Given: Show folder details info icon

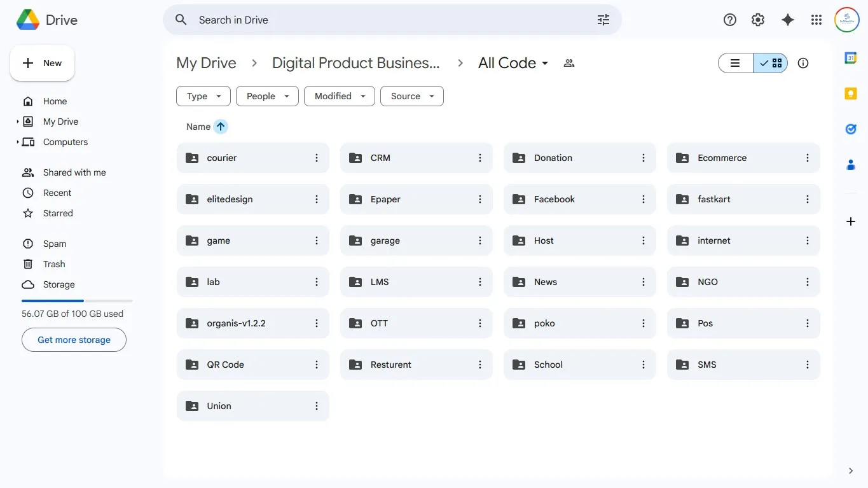Looking at the screenshot, I should tap(803, 63).
